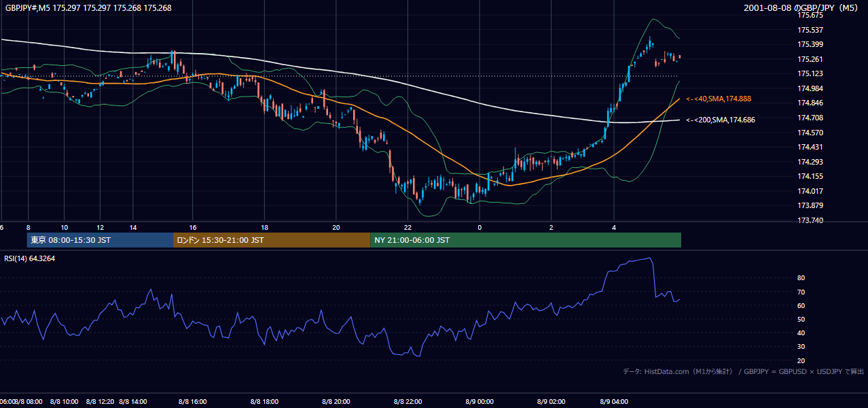Viewport: 868px width, 408px height.
Task: Click hour label 18 on price chart axis
Action: point(264,227)
